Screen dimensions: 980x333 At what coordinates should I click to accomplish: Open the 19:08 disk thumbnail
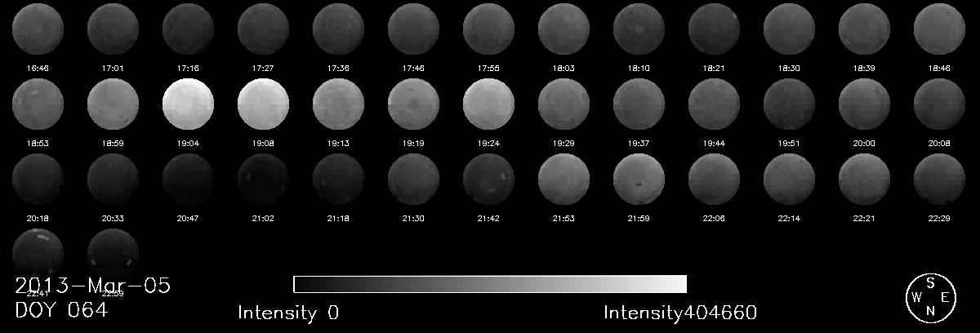tap(263, 105)
